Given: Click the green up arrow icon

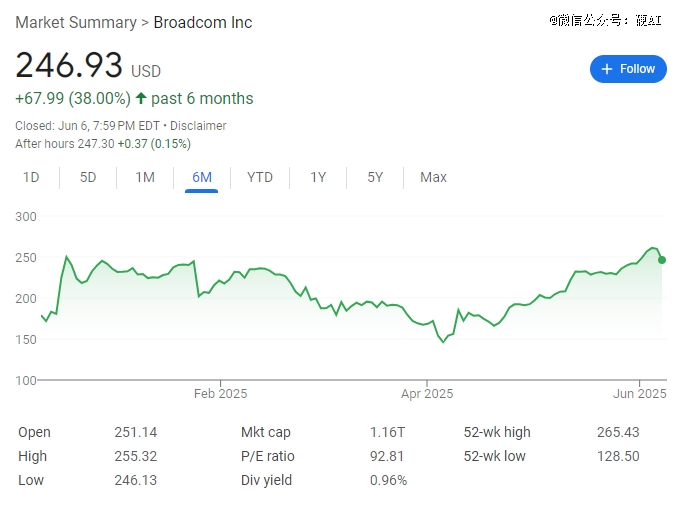Looking at the screenshot, I should 141,98.
